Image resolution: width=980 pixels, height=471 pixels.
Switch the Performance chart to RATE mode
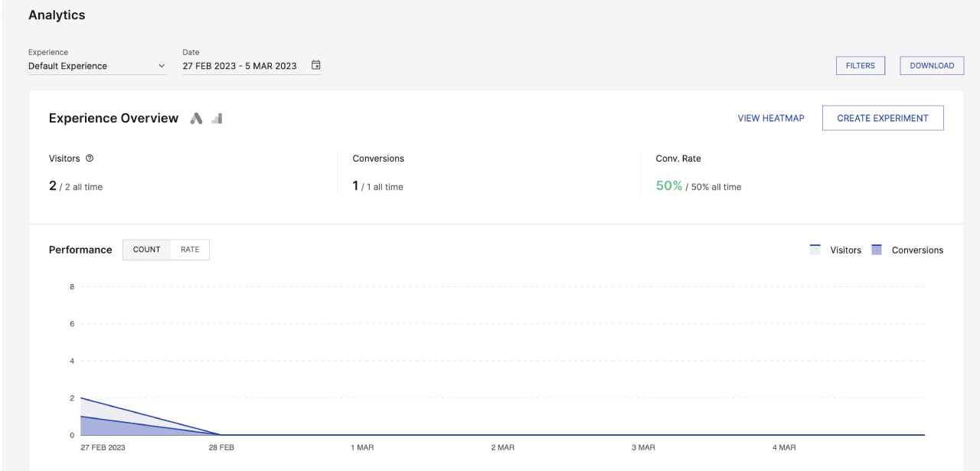[189, 250]
